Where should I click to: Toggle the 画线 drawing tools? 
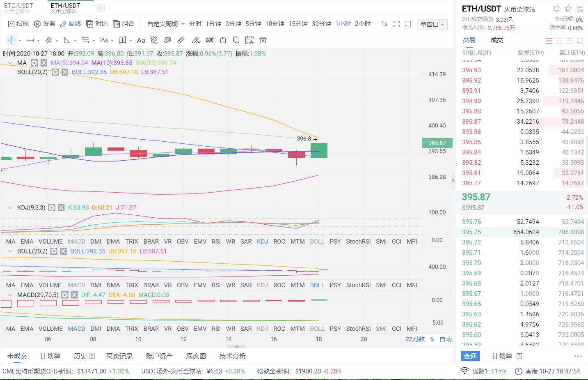(71, 24)
